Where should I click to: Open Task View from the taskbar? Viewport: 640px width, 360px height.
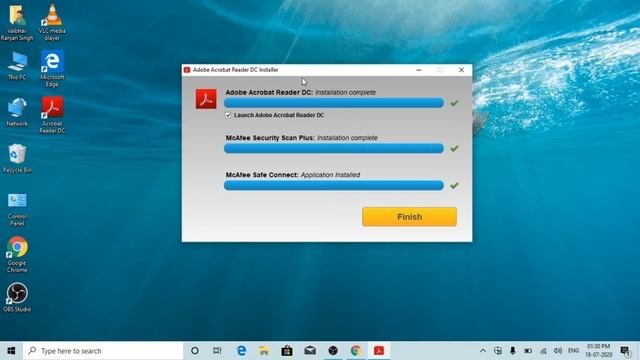click(217, 351)
